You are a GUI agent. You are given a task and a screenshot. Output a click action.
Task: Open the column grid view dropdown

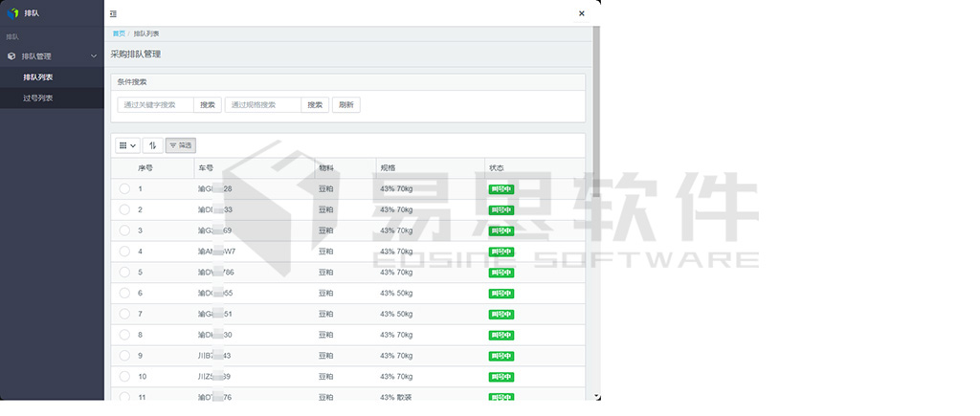tap(127, 145)
